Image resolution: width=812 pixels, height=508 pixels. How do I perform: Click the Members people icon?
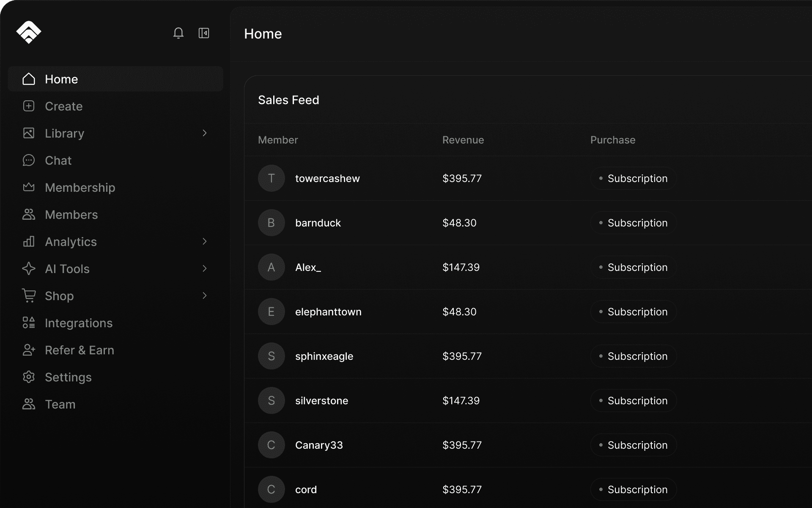(x=29, y=215)
